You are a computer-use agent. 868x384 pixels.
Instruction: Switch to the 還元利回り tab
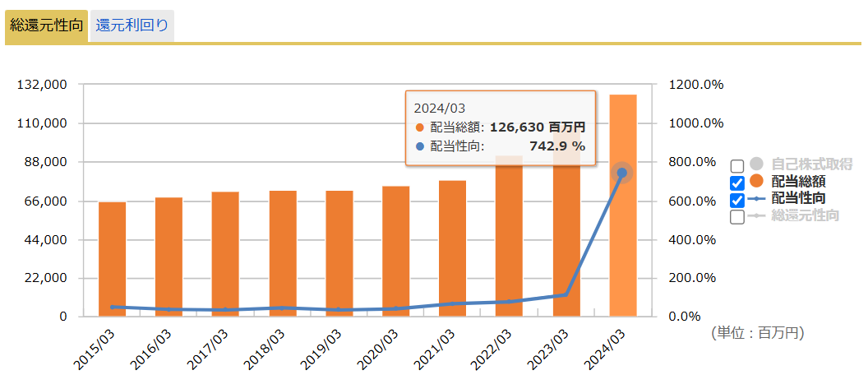(132, 25)
